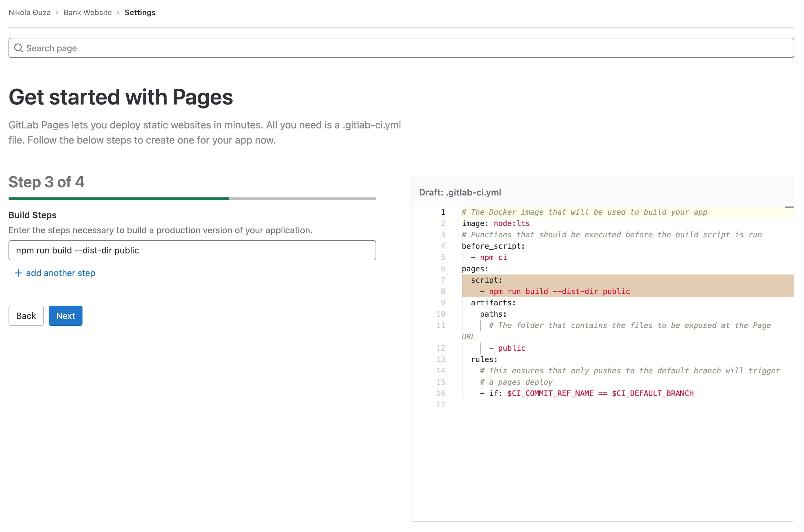Viewport: 804px width, 532px height.
Task: Click the plus icon beside add another step
Action: tap(18, 273)
